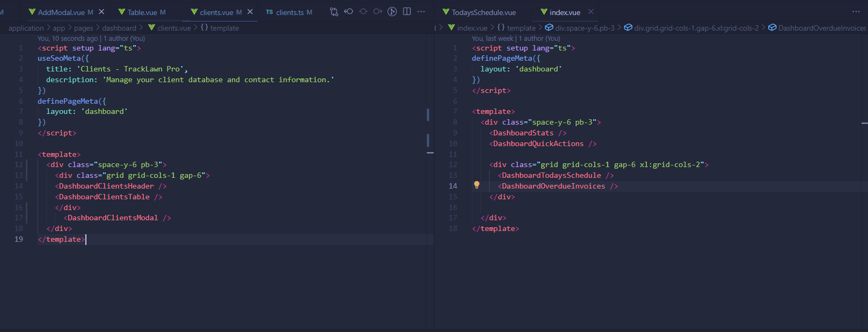The height and width of the screenshot is (332, 868).
Task: Click 'DashboardClientsHeader' tag in left editor
Action: click(x=106, y=186)
